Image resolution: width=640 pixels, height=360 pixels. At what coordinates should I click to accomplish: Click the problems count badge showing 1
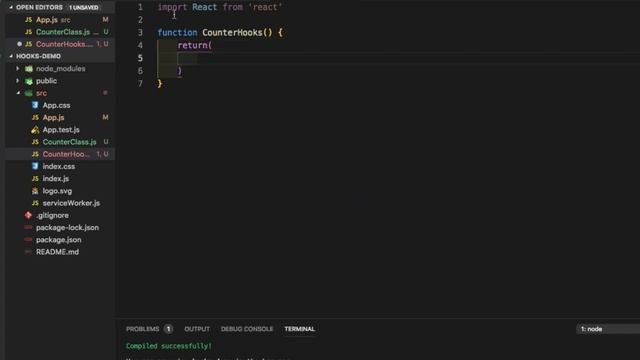click(x=168, y=329)
